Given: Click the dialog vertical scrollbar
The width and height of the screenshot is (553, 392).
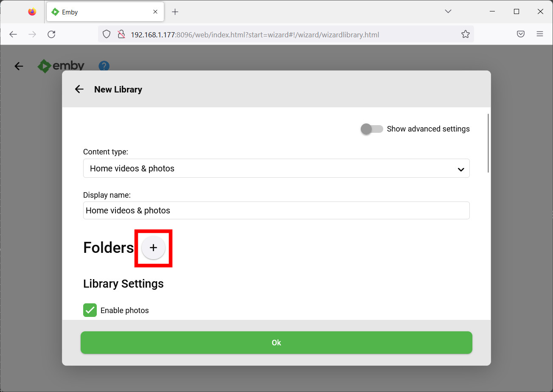Looking at the screenshot, I should tap(488, 143).
